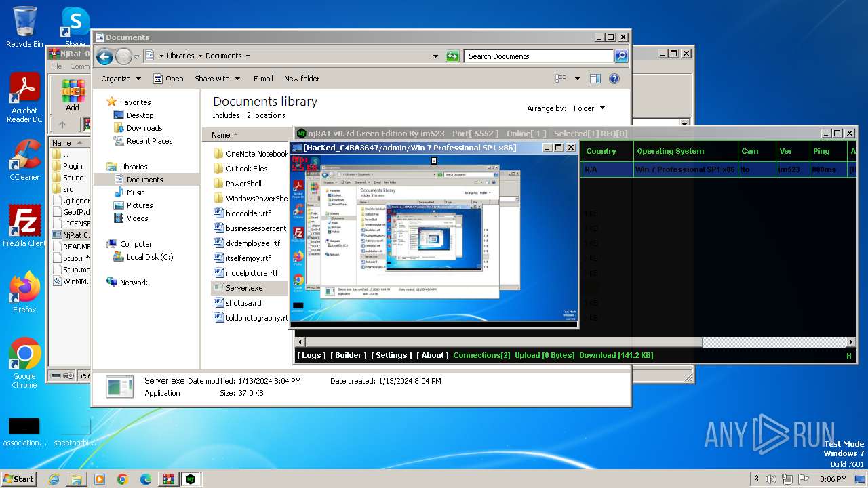Click the Open toolbar button
The height and width of the screenshot is (488, 868).
pos(168,79)
